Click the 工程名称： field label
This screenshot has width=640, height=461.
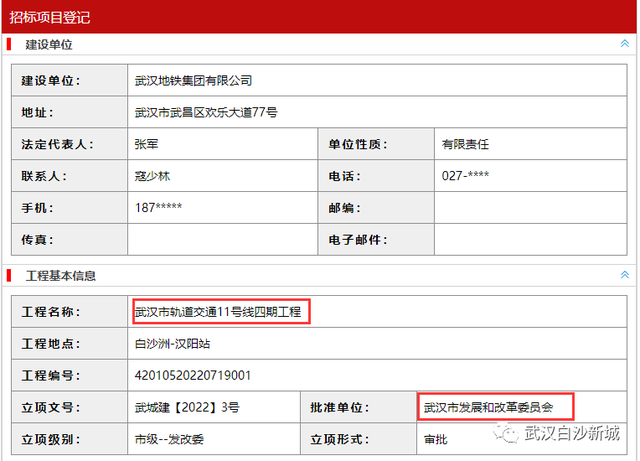coord(51,312)
